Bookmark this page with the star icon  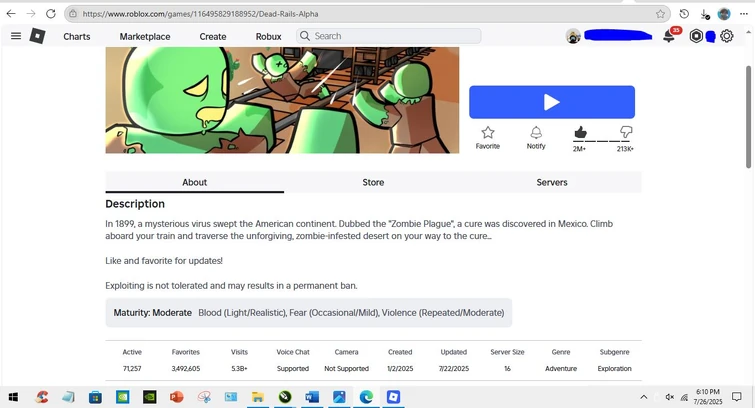pyautogui.click(x=660, y=14)
